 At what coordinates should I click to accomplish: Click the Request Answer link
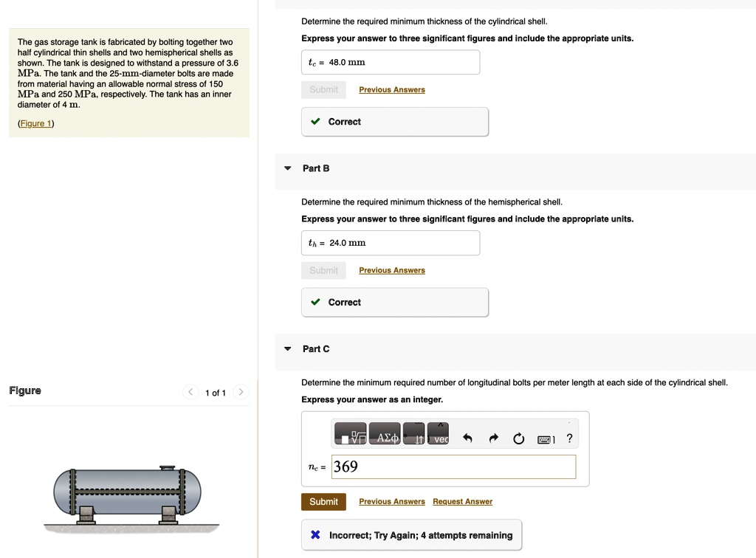(462, 502)
